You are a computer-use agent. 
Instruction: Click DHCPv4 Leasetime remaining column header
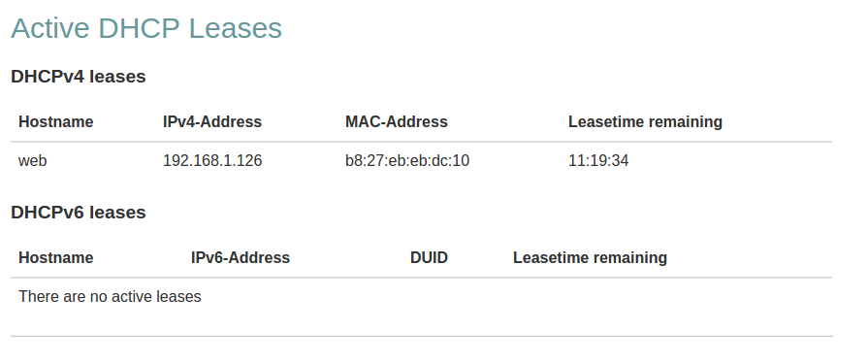pos(646,122)
